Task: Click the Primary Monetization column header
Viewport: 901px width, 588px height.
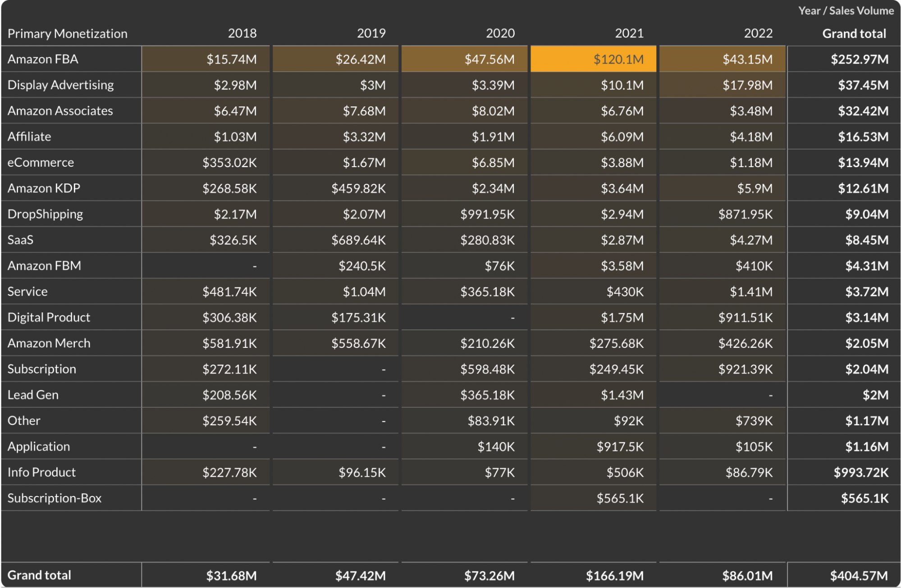Action: (68, 34)
